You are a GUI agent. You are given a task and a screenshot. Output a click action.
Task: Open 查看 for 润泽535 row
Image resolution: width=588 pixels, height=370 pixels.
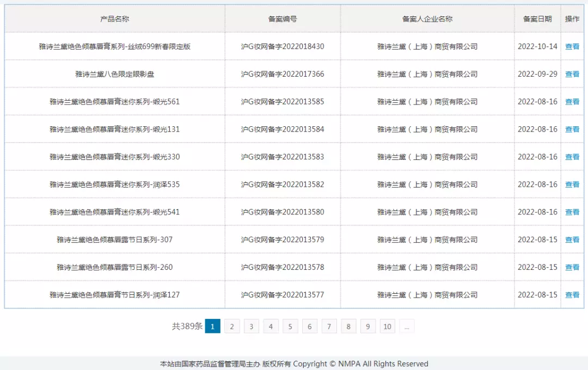[x=572, y=184]
